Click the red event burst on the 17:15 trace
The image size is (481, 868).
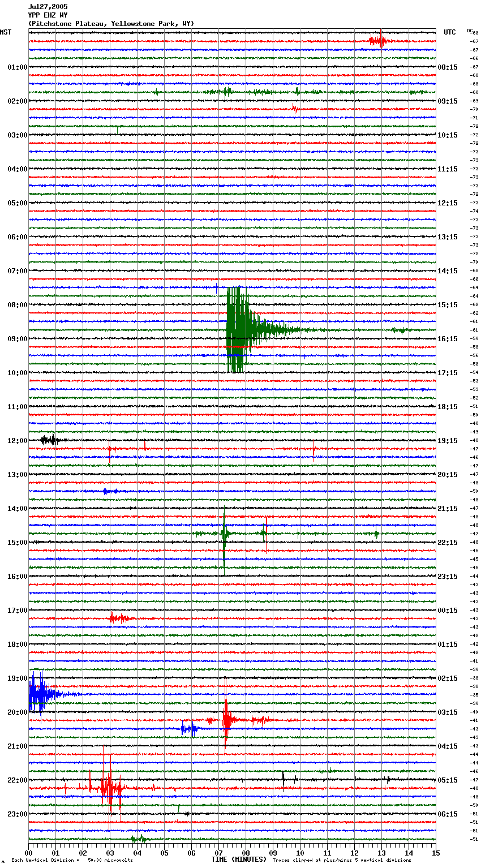pyautogui.click(x=121, y=618)
